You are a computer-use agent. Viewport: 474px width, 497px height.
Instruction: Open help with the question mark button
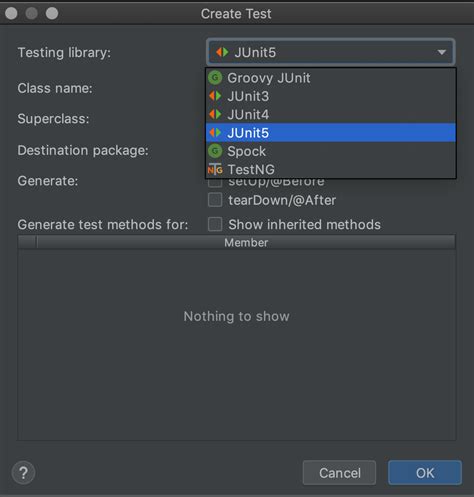[x=23, y=473]
